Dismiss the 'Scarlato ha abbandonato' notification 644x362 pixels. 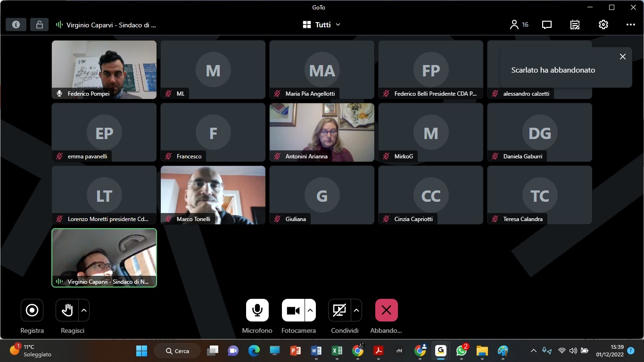pyautogui.click(x=622, y=57)
